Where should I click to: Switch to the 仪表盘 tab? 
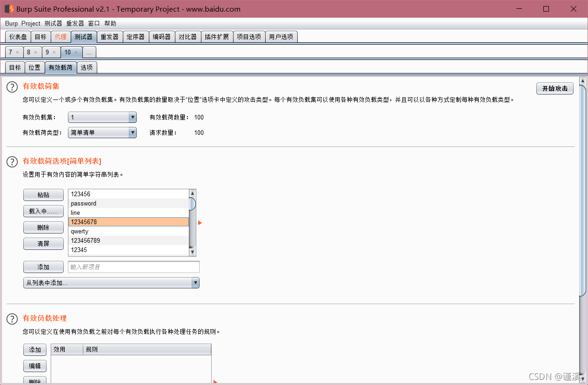(x=18, y=37)
